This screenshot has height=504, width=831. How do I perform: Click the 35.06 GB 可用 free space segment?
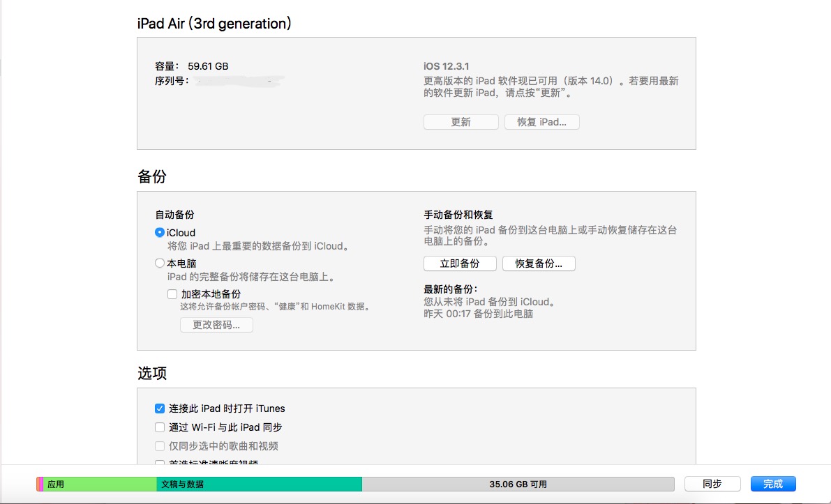point(518,484)
